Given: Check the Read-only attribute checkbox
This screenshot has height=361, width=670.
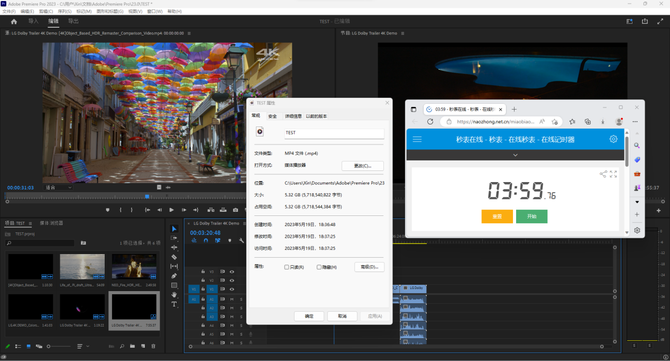Looking at the screenshot, I should [x=287, y=267].
